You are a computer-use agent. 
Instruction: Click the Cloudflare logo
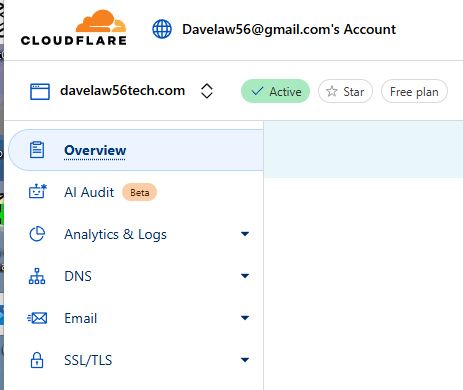pos(74,28)
